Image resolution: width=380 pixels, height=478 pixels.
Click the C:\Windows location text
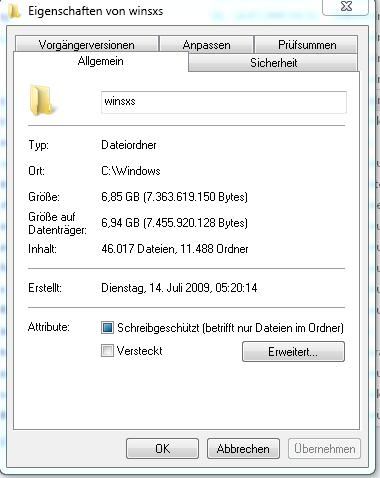point(131,171)
